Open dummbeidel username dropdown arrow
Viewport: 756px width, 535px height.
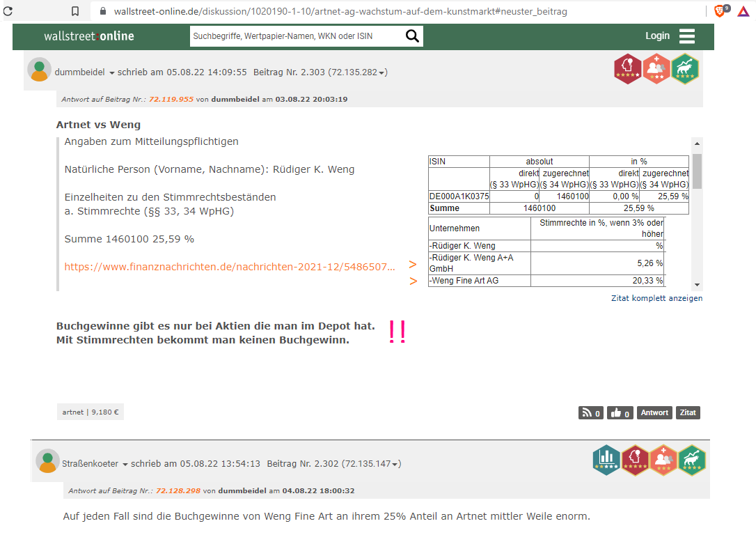click(x=112, y=73)
